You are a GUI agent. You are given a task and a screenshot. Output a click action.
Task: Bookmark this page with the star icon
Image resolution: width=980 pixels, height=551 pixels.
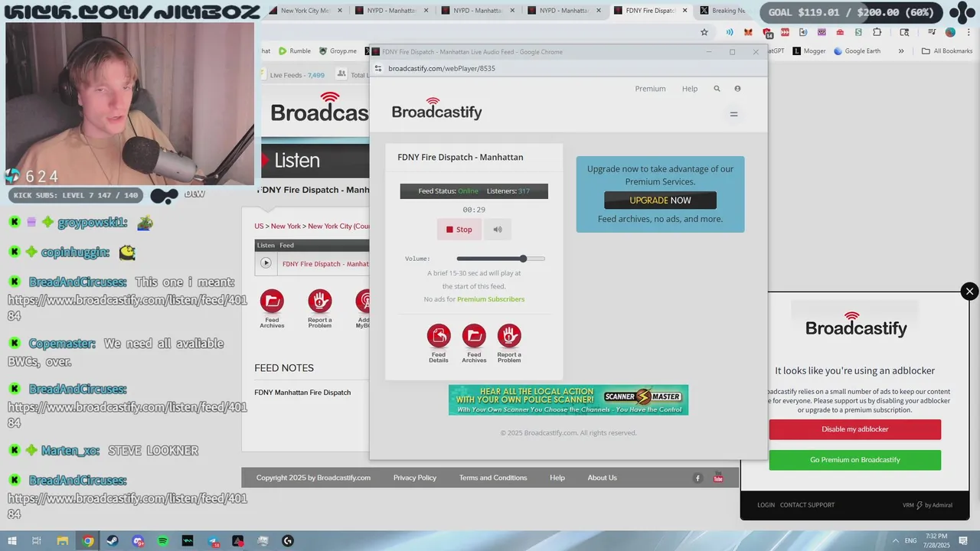point(704,32)
